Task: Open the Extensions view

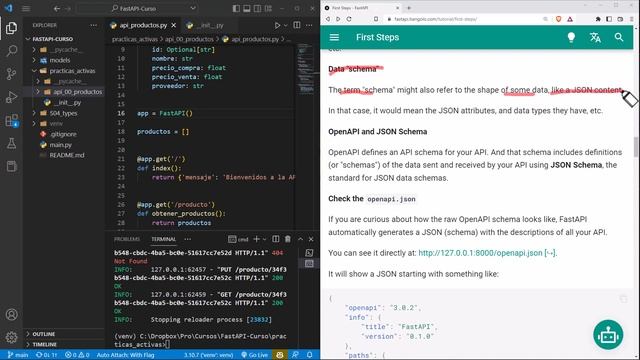Action: (x=11, y=120)
